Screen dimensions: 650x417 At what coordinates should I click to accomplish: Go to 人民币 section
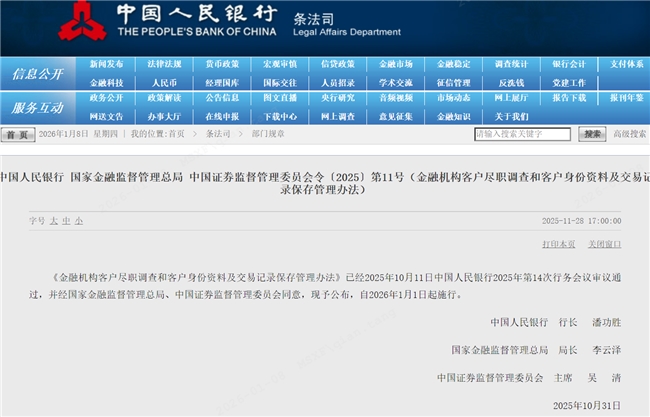164,83
